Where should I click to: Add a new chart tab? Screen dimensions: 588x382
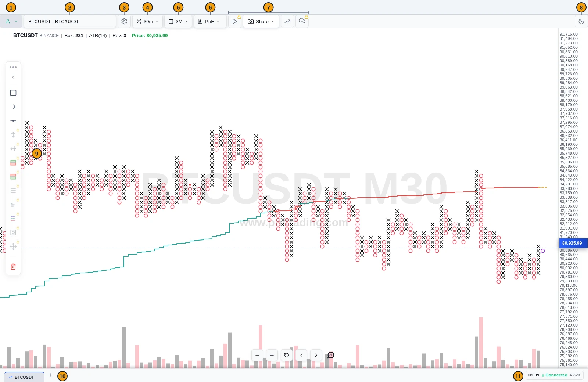click(51, 375)
